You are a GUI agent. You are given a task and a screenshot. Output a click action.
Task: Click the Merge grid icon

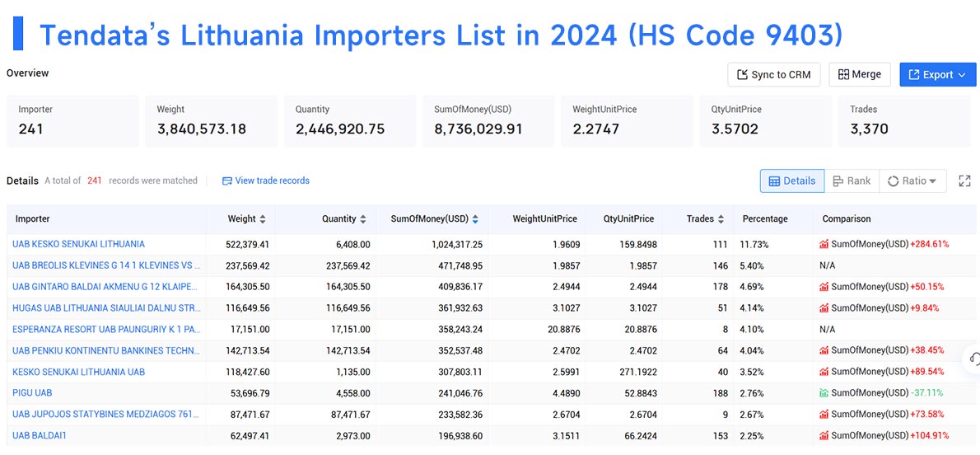(x=843, y=74)
